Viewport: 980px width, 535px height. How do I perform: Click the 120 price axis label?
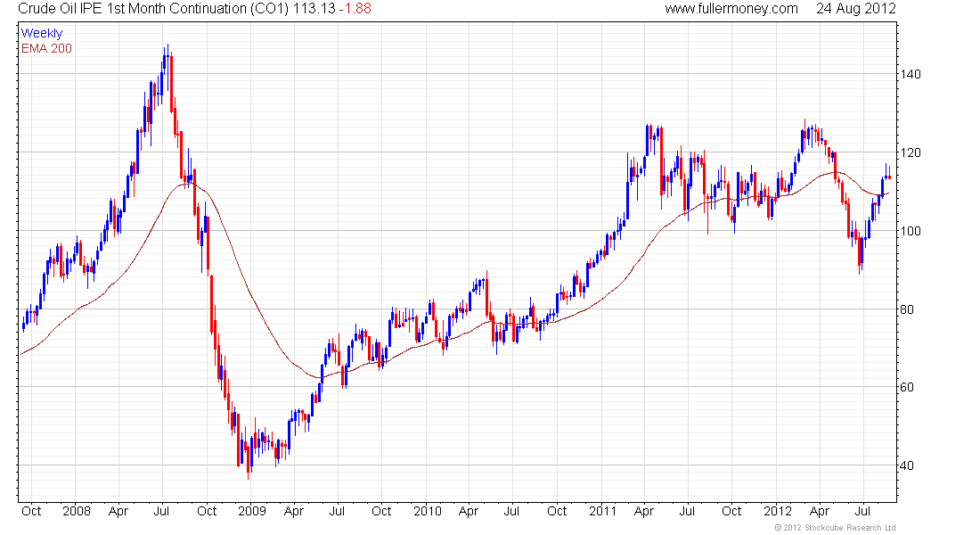point(911,152)
